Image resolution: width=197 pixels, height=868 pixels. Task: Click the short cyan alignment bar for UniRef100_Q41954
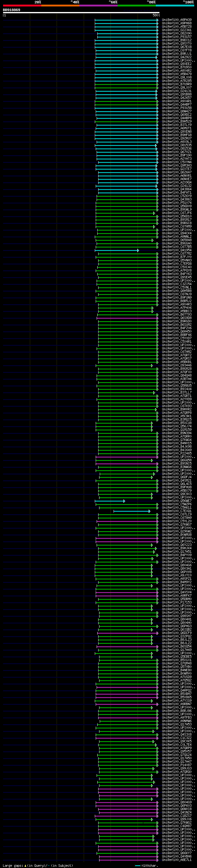tap(117, 250)
